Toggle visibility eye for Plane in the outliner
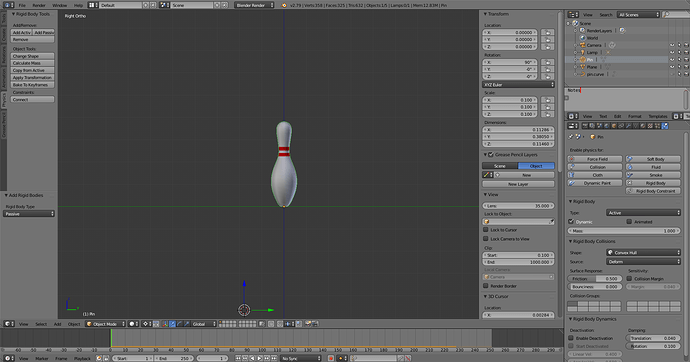 672,67
